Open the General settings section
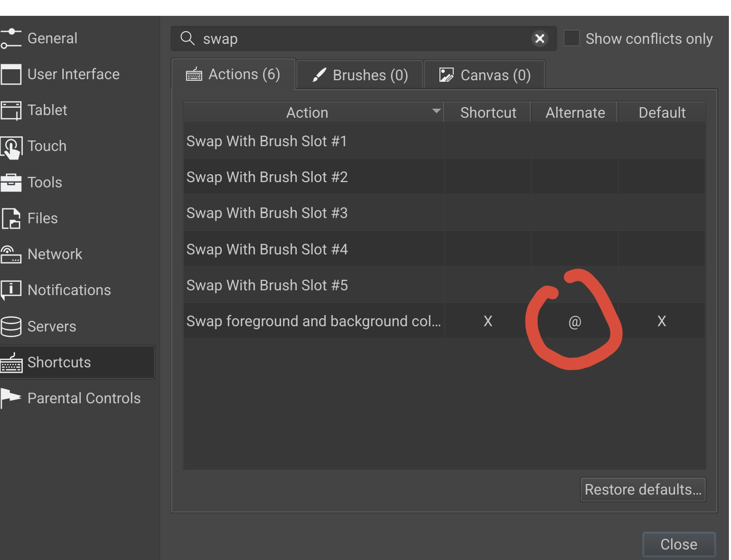The width and height of the screenshot is (731, 560). click(52, 38)
